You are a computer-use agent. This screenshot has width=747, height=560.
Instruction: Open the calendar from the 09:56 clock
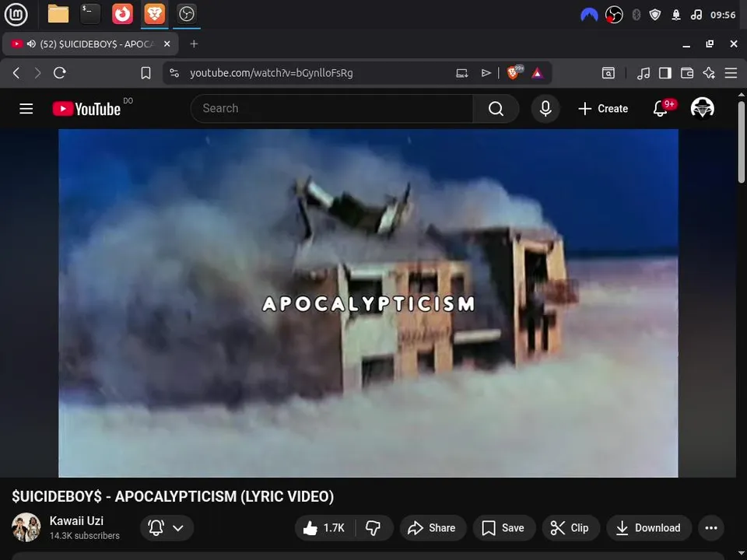tap(723, 16)
